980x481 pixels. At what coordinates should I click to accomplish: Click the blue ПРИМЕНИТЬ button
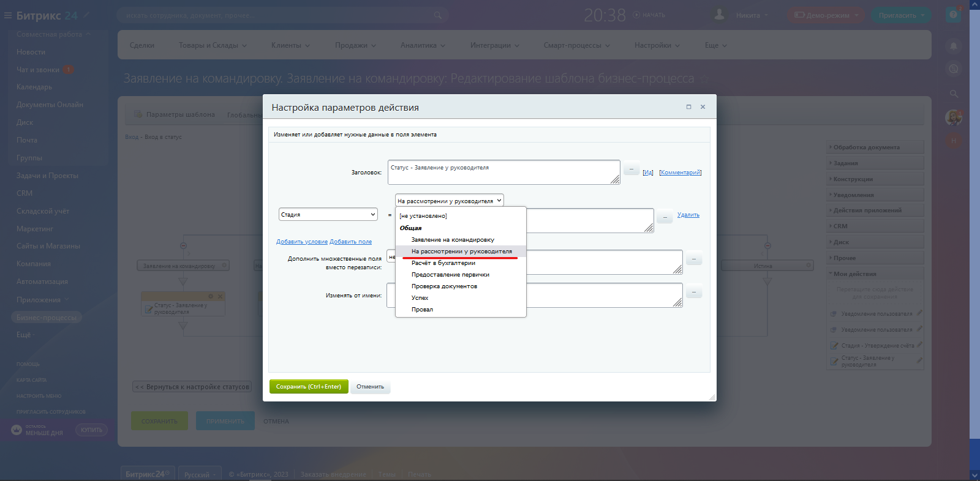(225, 421)
